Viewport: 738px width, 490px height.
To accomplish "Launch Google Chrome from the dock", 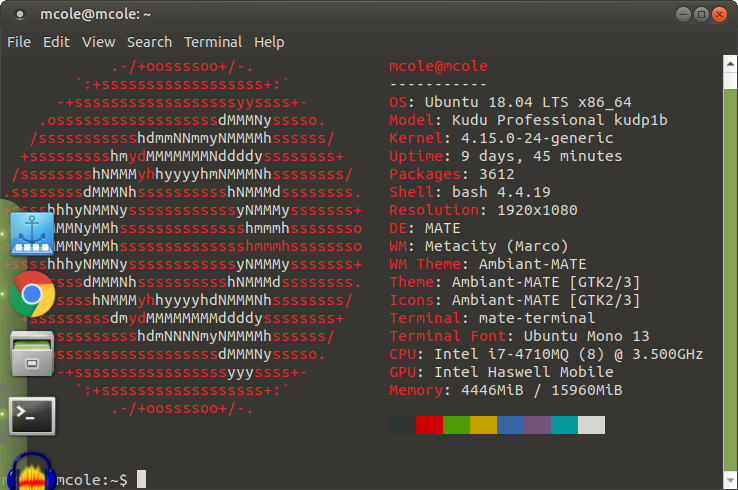I will pyautogui.click(x=32, y=294).
